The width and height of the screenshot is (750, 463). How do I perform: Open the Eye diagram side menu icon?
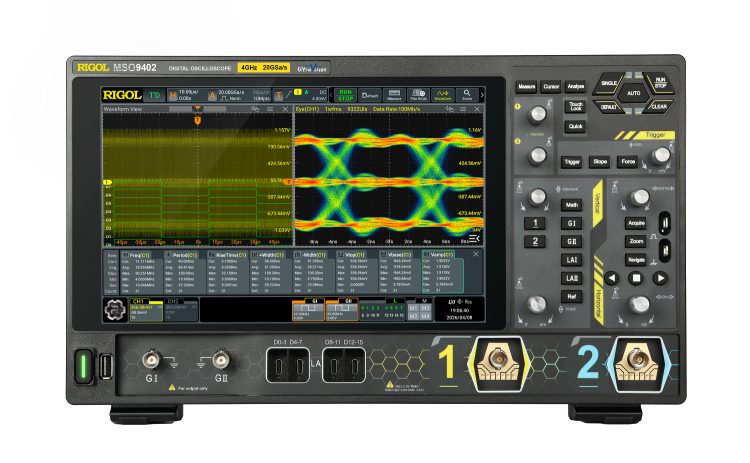(x=474, y=238)
